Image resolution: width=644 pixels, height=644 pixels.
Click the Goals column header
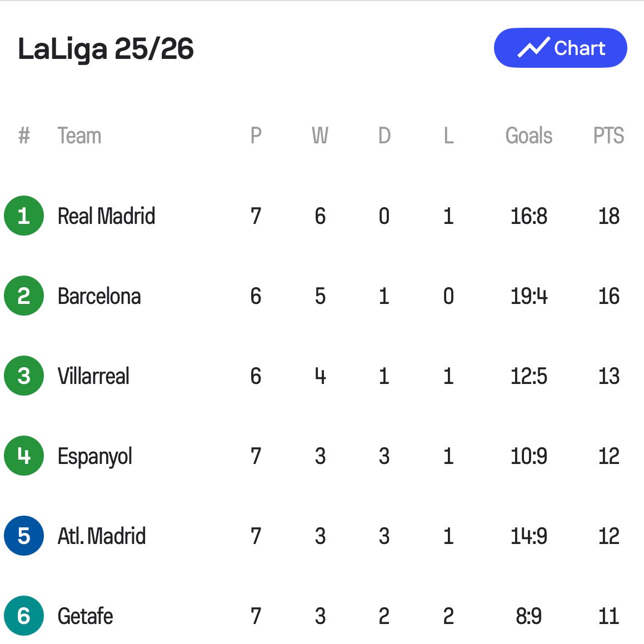528,136
